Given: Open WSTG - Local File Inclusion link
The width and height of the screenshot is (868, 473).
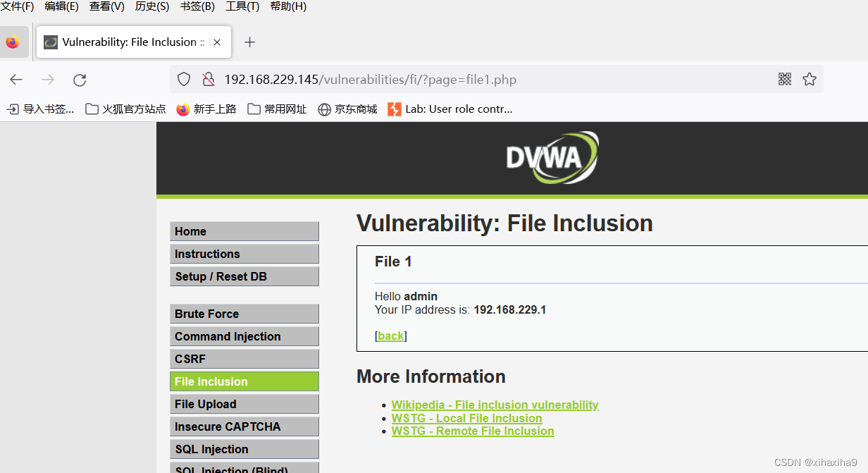Looking at the screenshot, I should coord(467,418).
